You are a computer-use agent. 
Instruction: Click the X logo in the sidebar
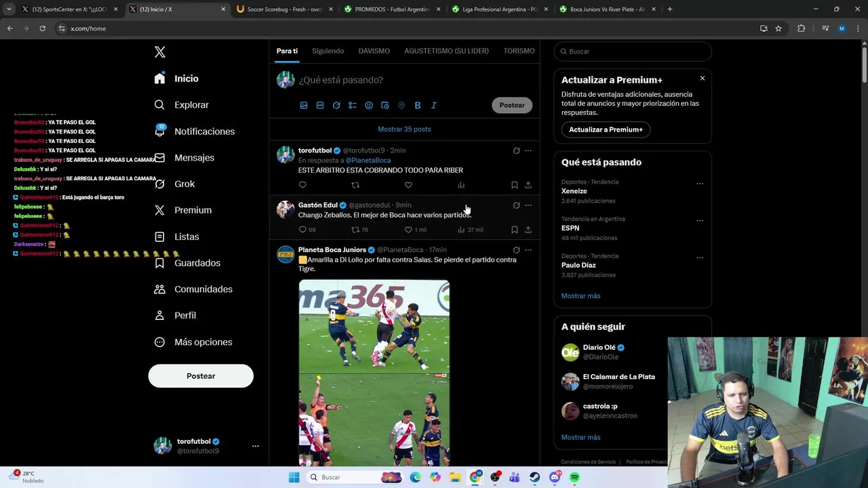pyautogui.click(x=159, y=52)
